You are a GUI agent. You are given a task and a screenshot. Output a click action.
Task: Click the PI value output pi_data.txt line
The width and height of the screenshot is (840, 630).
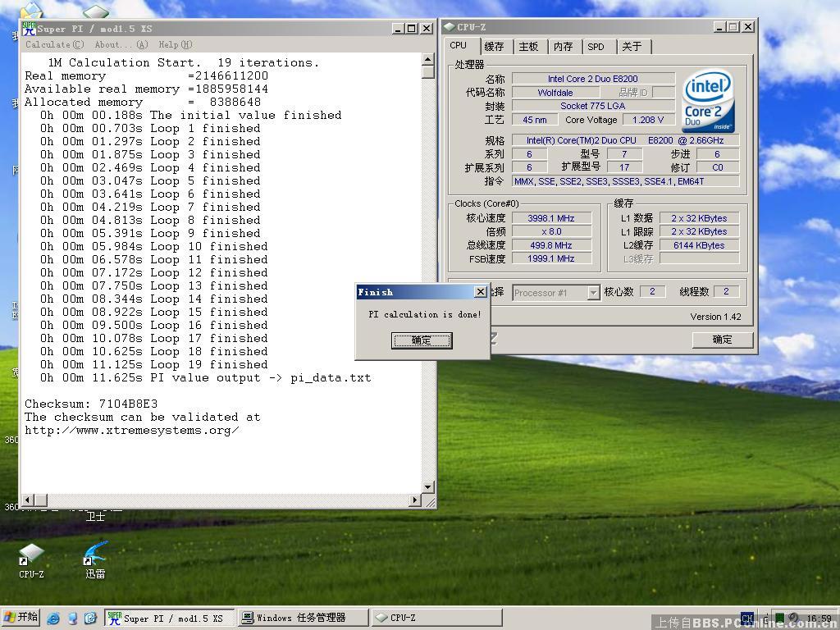click(205, 377)
